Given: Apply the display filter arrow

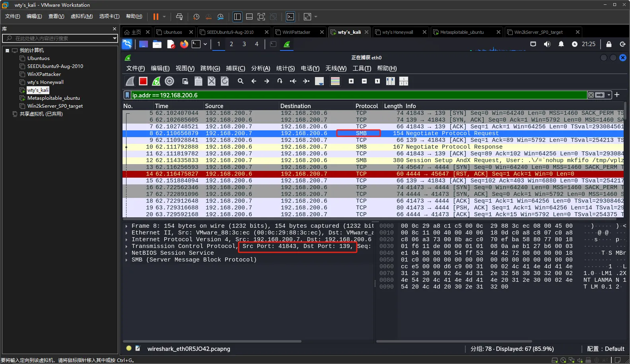Looking at the screenshot, I should 600,95.
